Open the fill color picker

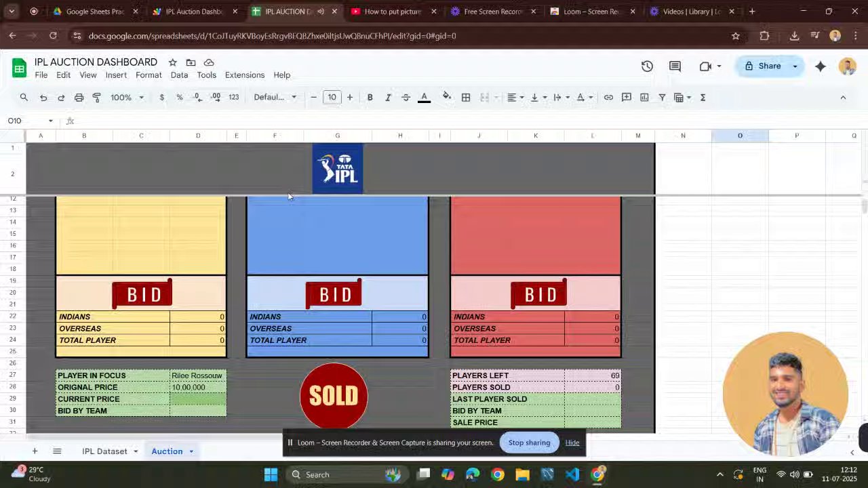pyautogui.click(x=447, y=97)
